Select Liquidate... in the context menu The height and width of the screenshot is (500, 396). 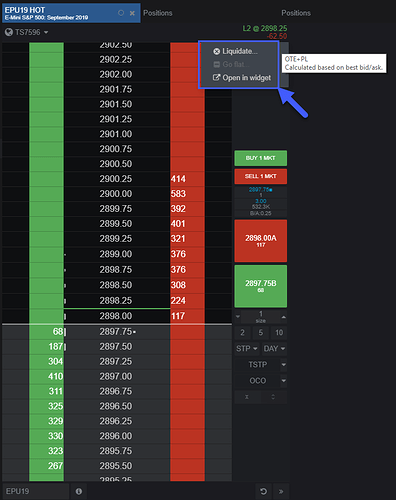240,51
